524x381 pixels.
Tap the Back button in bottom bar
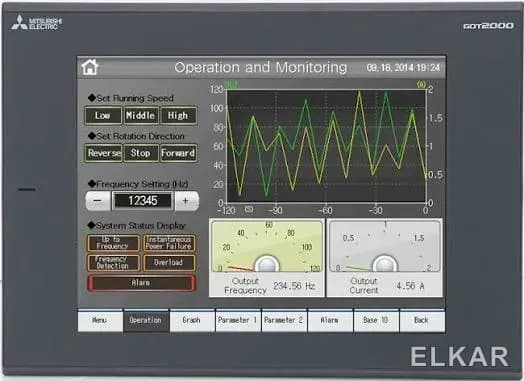coord(422,321)
